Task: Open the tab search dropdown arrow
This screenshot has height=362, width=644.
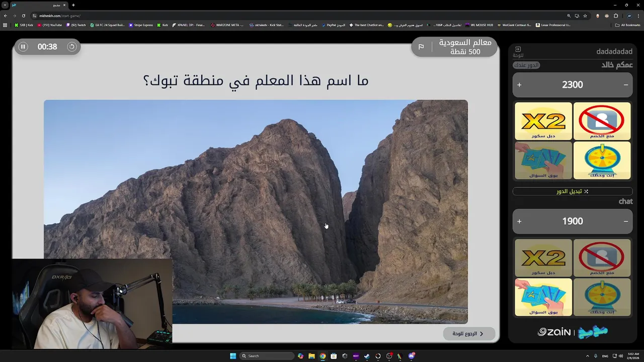Action: [5, 5]
